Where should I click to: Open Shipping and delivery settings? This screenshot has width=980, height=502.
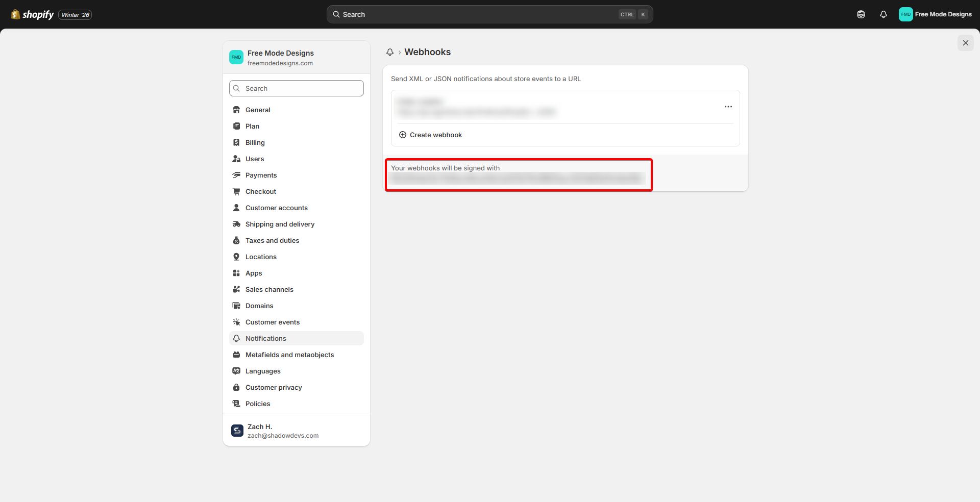point(236,224)
